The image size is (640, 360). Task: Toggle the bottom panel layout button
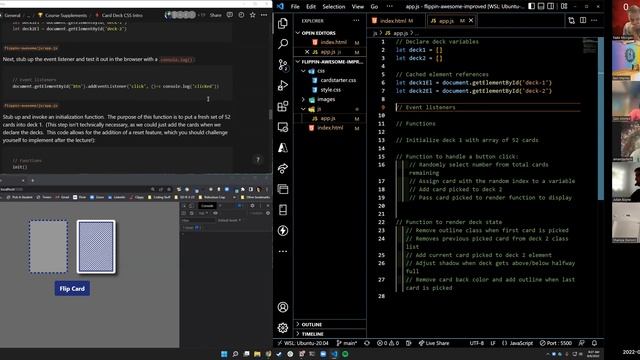541,7
